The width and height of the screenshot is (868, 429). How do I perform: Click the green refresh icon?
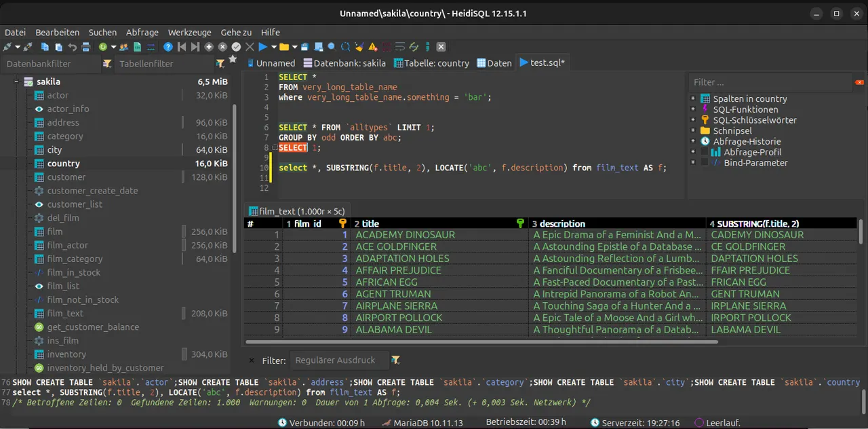point(103,47)
